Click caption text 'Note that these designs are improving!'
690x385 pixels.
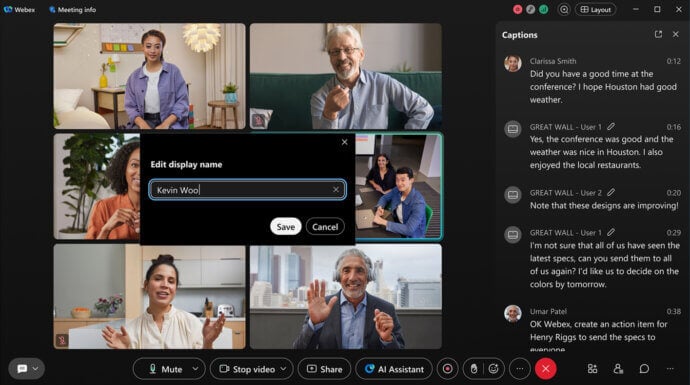click(x=604, y=205)
